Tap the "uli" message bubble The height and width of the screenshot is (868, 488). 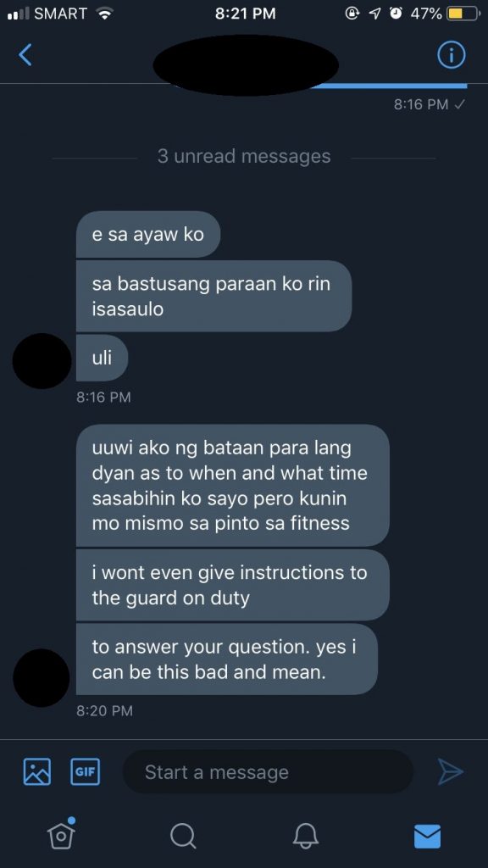coord(102,358)
